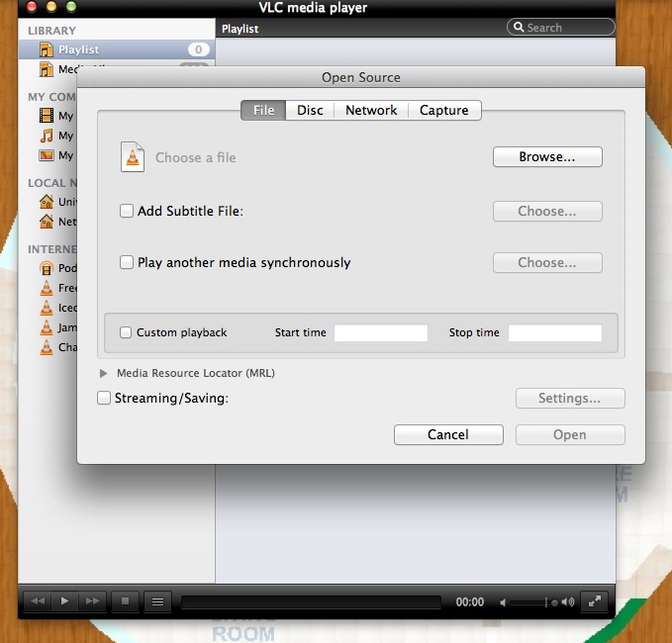
Task: Switch to the Disc tab
Action: pos(310,110)
